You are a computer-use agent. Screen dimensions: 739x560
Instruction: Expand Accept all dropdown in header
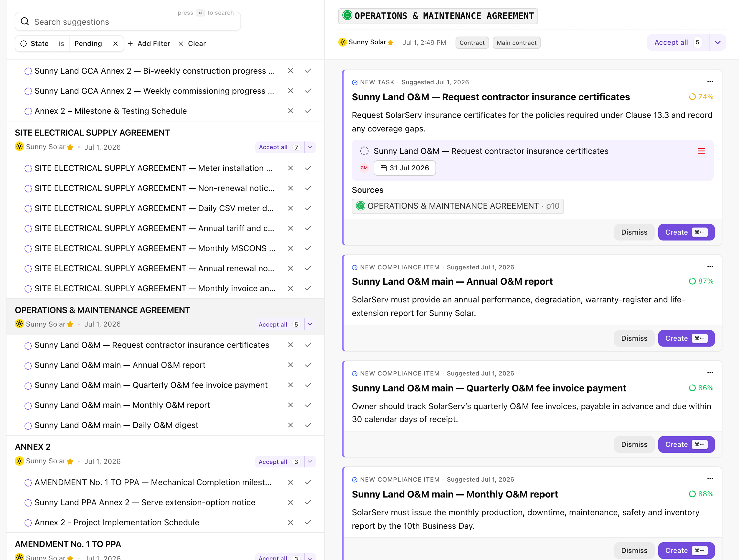pos(717,42)
